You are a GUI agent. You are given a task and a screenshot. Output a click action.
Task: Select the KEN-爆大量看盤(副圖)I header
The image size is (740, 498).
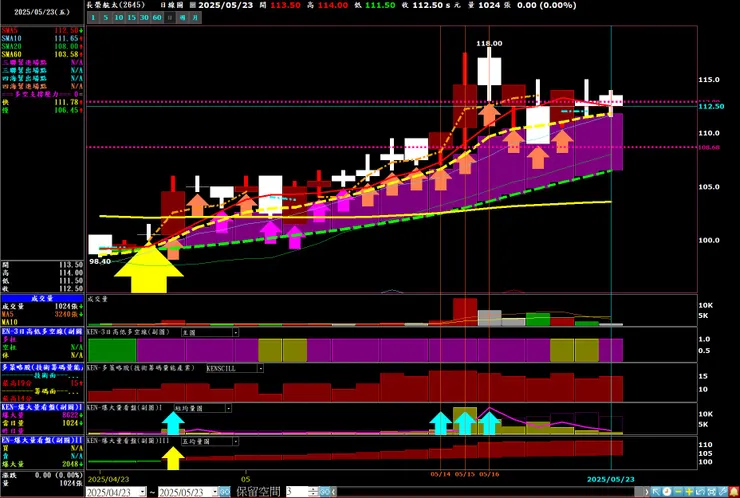pyautogui.click(x=42, y=407)
